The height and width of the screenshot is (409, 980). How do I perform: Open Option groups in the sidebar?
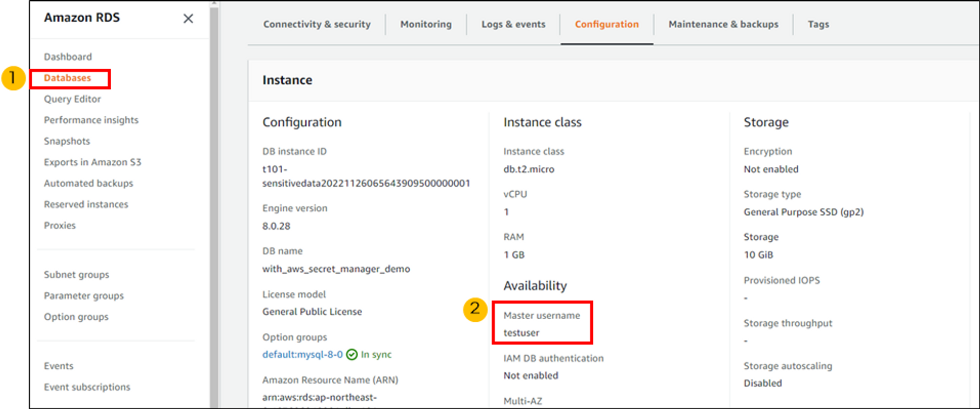tap(76, 317)
